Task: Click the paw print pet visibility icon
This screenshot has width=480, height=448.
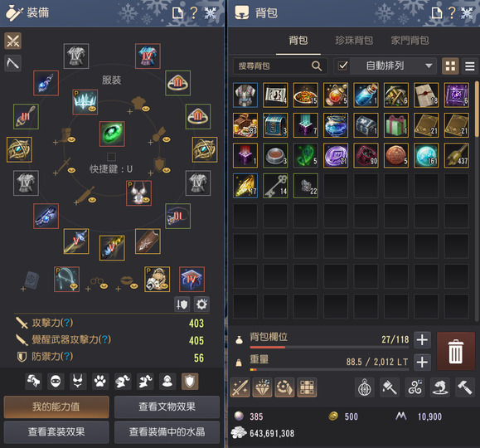Action: tap(100, 382)
